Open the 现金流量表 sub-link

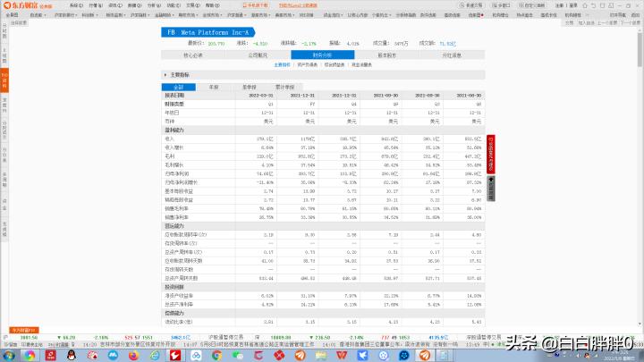click(x=361, y=65)
